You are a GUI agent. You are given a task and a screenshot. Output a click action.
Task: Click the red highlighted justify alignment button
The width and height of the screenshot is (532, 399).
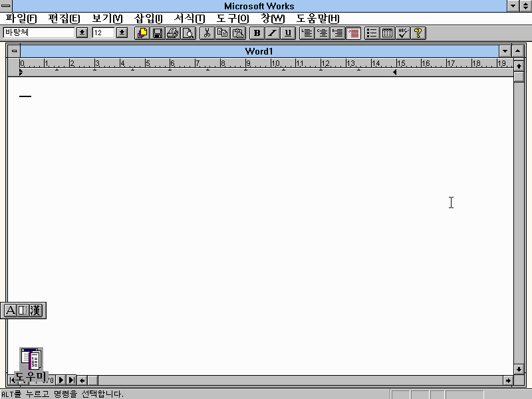[353, 33]
